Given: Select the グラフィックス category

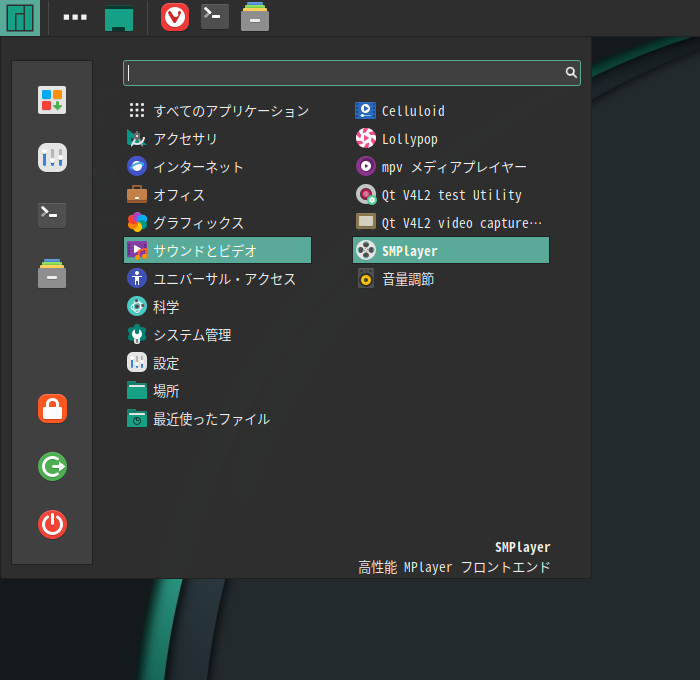Looking at the screenshot, I should pos(217,222).
